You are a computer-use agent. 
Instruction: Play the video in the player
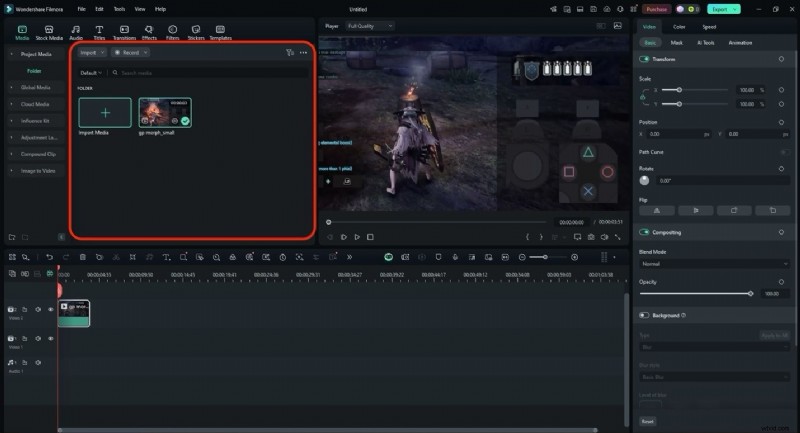pyautogui.click(x=357, y=237)
